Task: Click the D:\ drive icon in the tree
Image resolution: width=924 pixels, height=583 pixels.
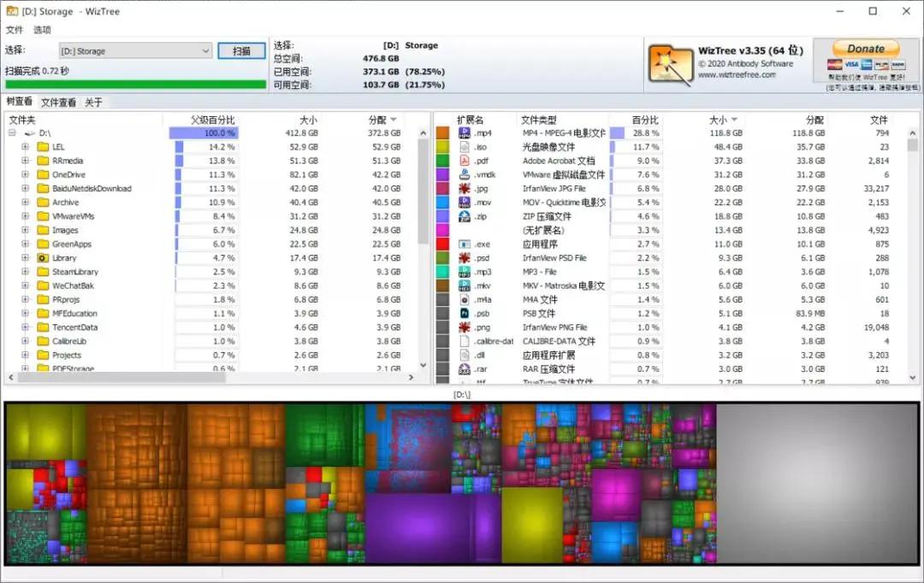Action: (x=28, y=132)
